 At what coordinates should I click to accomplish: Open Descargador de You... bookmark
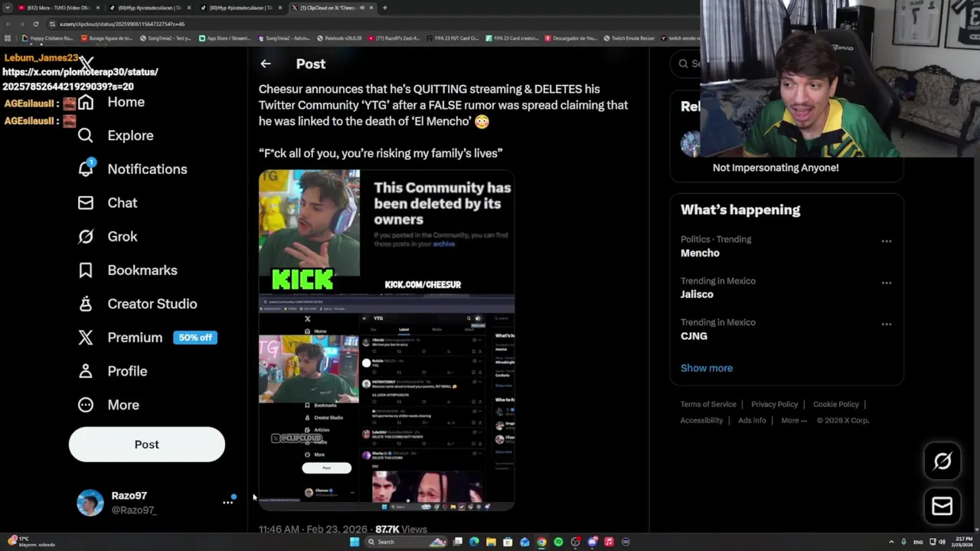[570, 37]
